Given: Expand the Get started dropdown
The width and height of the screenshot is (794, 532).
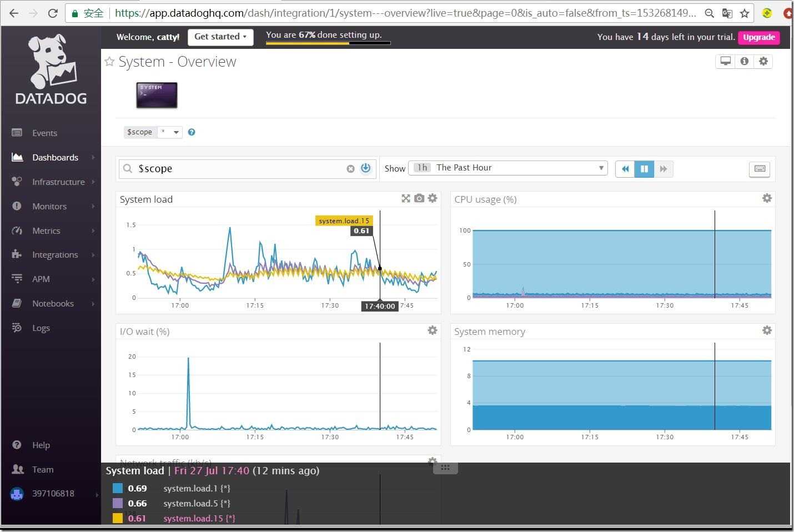Looking at the screenshot, I should pos(220,37).
